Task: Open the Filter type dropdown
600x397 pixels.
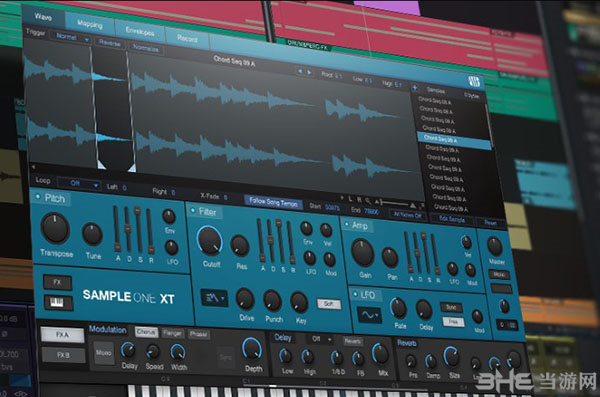Action: click(x=214, y=297)
